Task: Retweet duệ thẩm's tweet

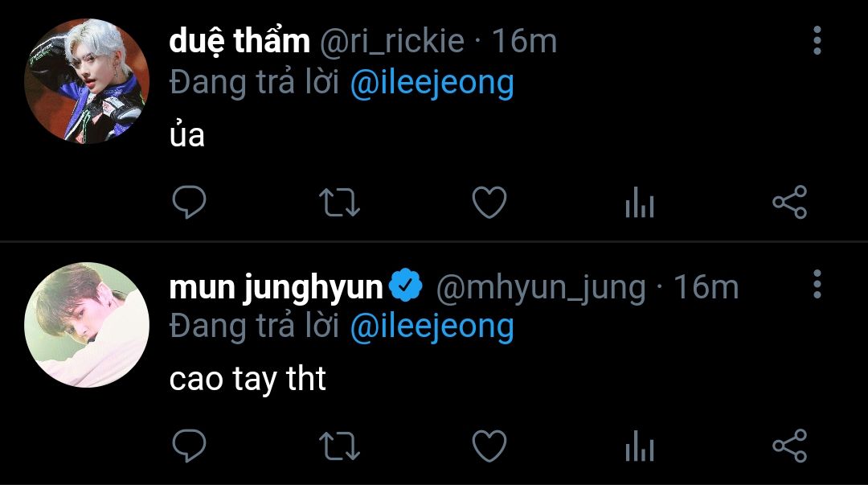Action: (x=339, y=203)
